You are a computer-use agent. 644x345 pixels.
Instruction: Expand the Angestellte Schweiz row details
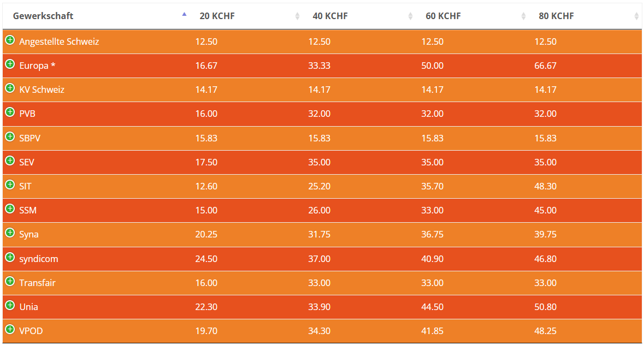(x=10, y=40)
